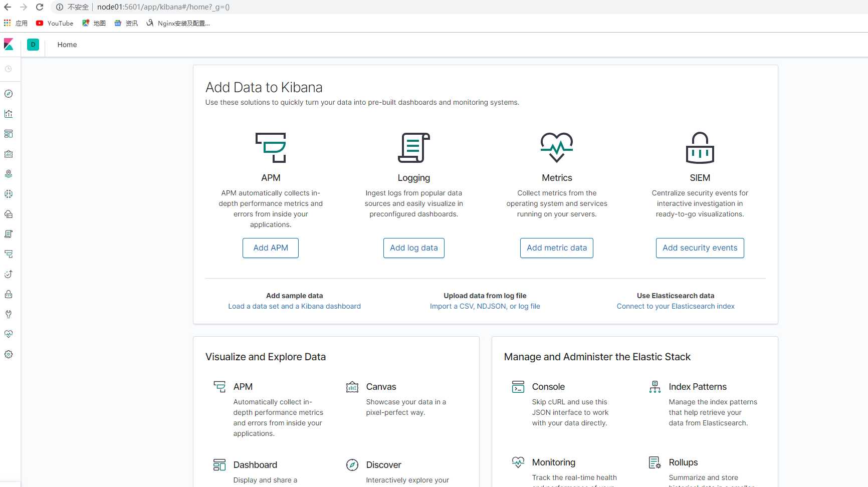Load a data set and a Kibana dashboard
This screenshot has width=868, height=487.
point(295,306)
